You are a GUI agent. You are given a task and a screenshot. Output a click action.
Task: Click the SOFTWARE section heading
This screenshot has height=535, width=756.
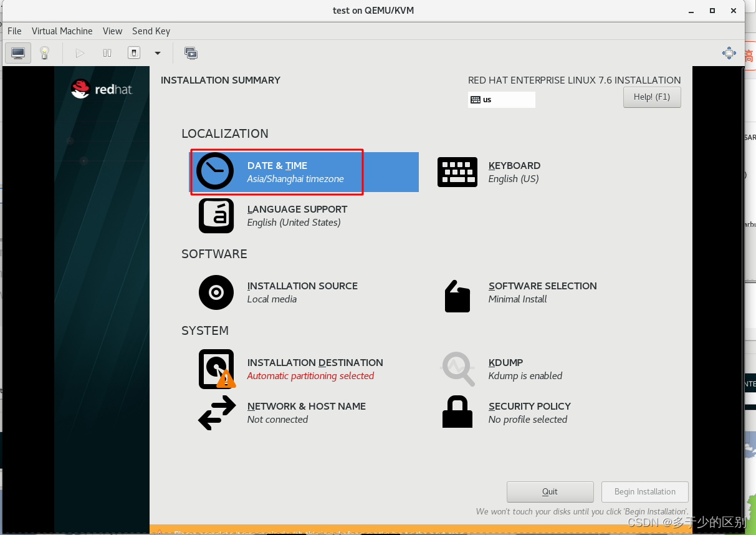click(214, 254)
